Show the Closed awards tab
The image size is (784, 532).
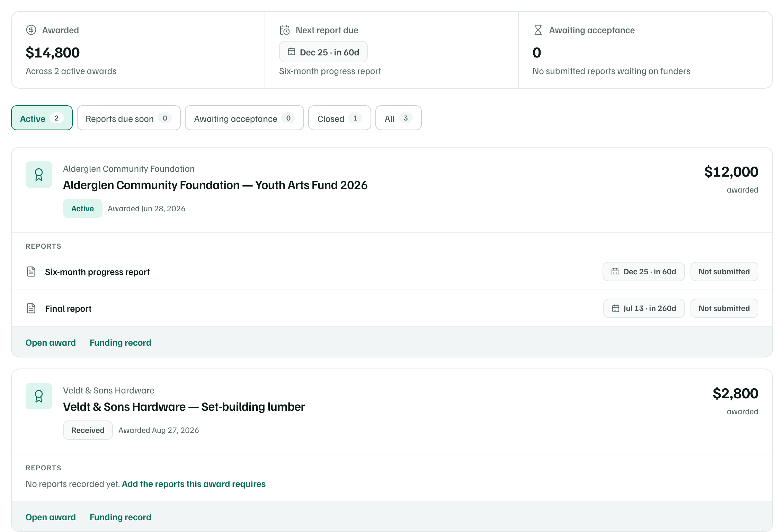(340, 118)
